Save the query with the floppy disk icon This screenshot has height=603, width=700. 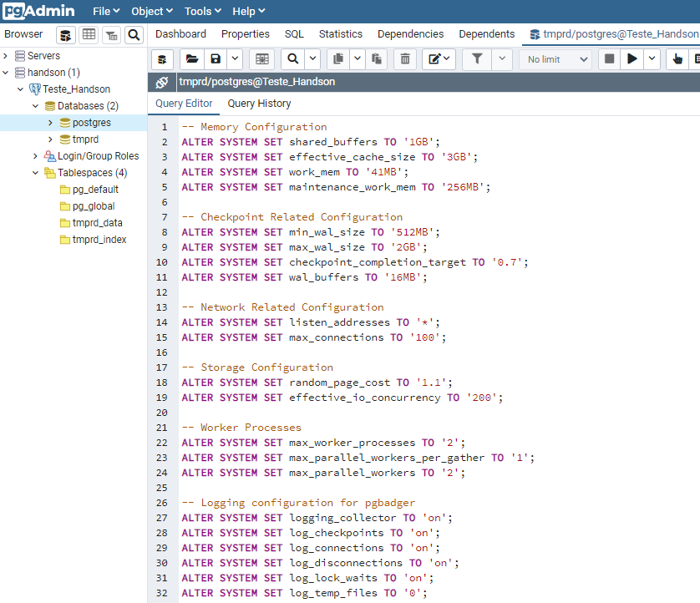pos(216,59)
